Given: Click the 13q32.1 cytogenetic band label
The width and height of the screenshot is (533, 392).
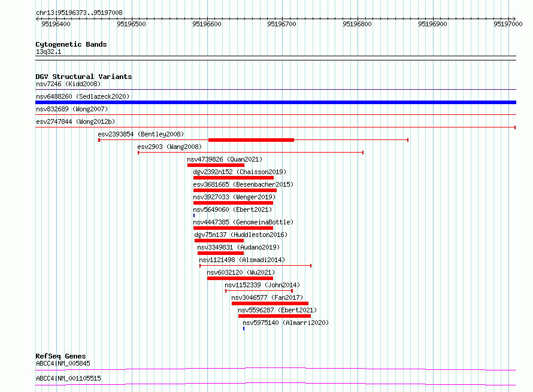Looking at the screenshot, I should click(x=49, y=51).
